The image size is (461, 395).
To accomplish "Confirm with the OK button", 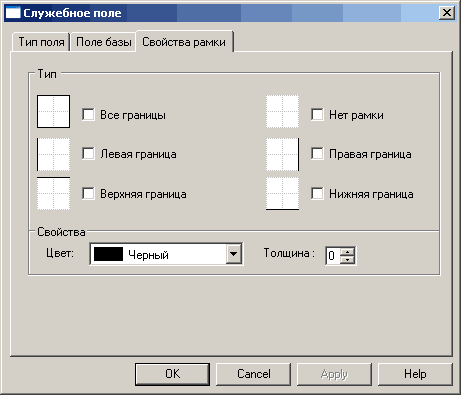I will pos(172,374).
